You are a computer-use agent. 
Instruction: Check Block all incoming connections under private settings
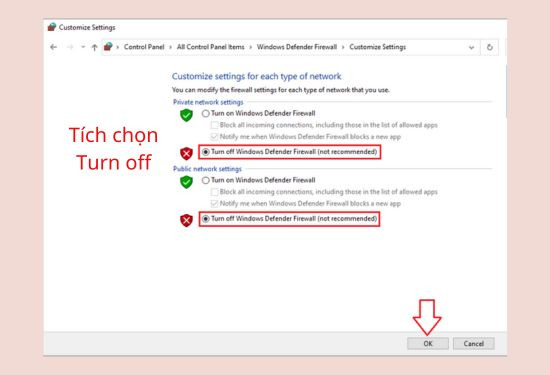tap(214, 125)
